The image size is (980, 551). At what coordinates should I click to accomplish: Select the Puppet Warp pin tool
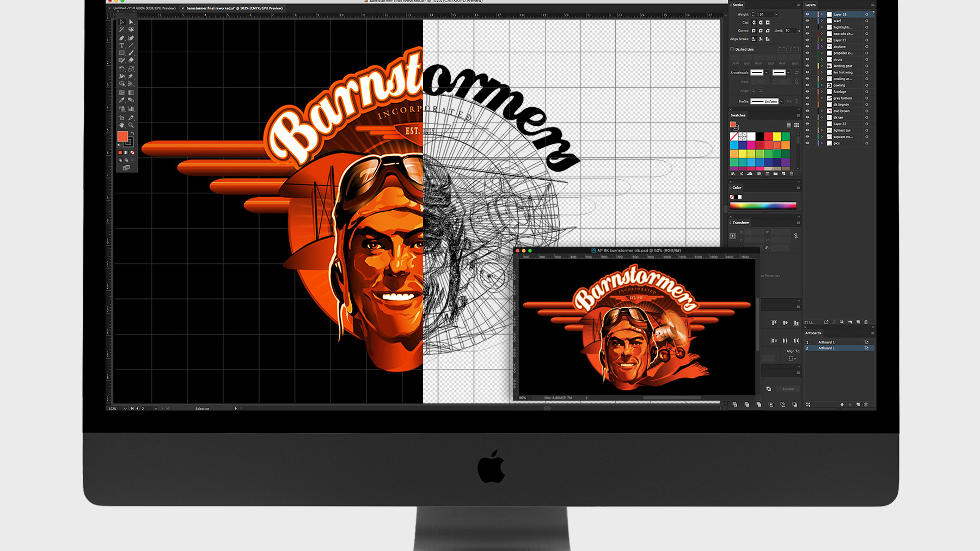[131, 77]
